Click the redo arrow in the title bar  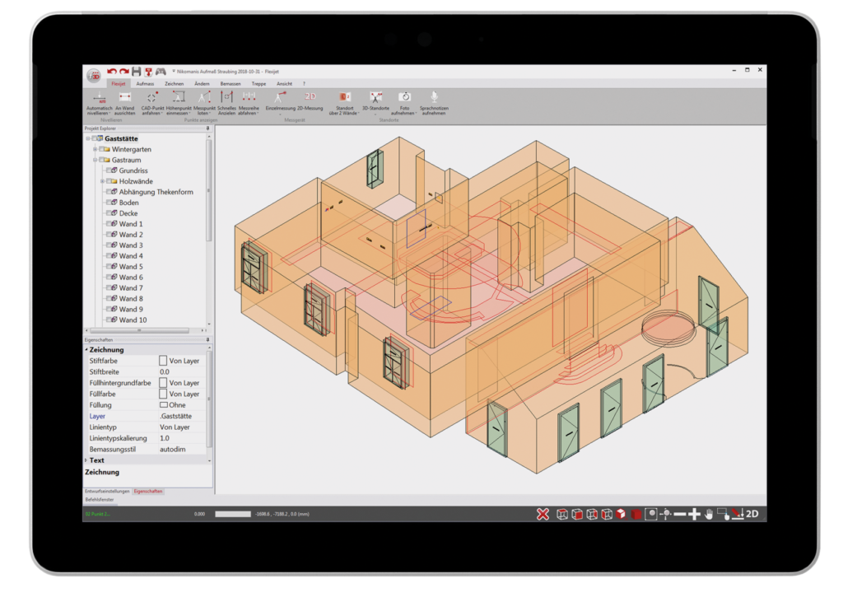(x=124, y=72)
